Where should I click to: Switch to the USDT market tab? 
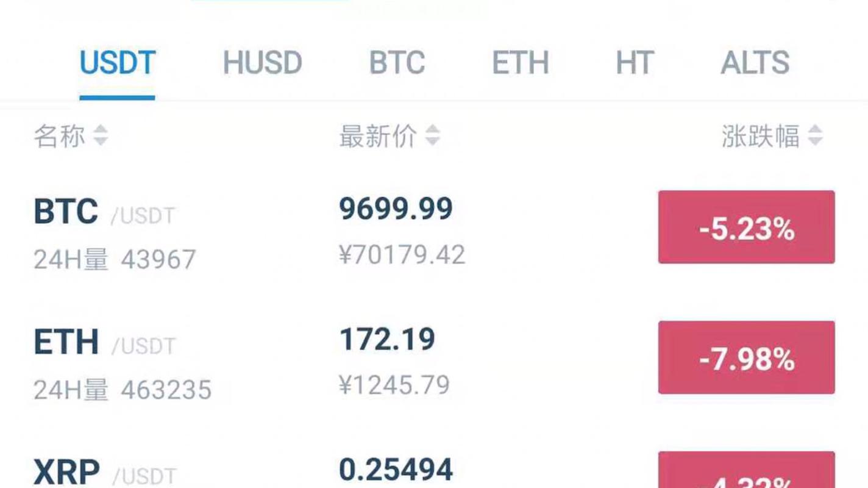[x=117, y=63]
